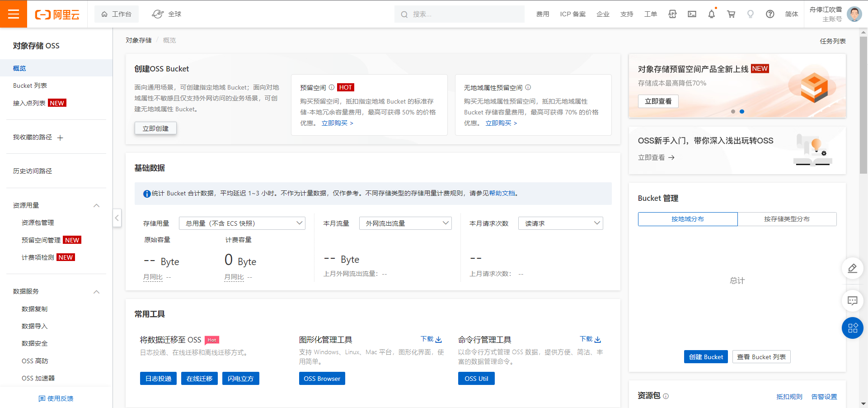Open 存储用量 dropdown 总用量
This screenshot has height=408, width=868.
point(242,223)
